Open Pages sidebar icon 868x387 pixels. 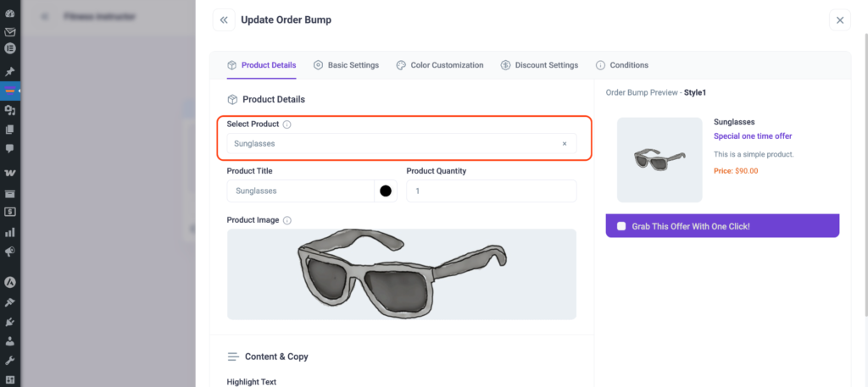pyautogui.click(x=9, y=130)
